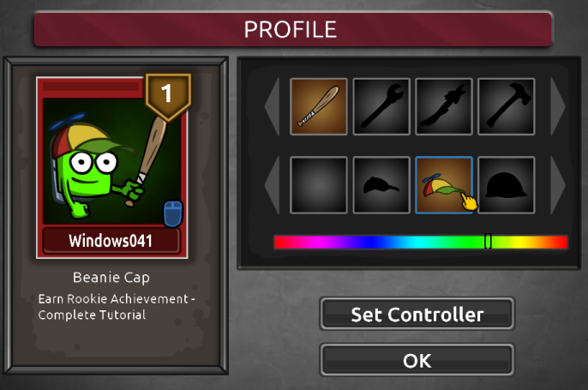
Task: Equip the propeller beanie cap
Action: [x=444, y=185]
